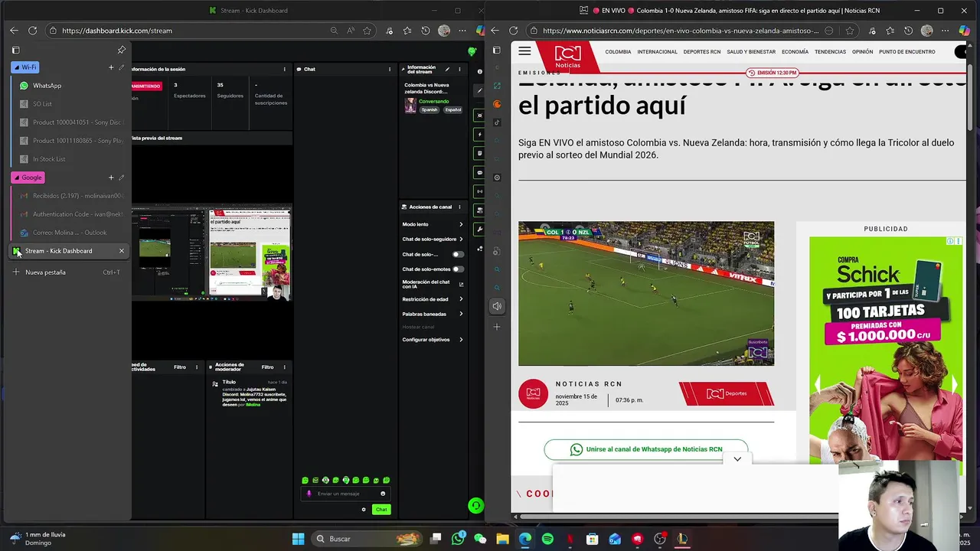The width and height of the screenshot is (980, 551).
Task: Toggle Chat de solo-emotes switch
Action: click(457, 269)
